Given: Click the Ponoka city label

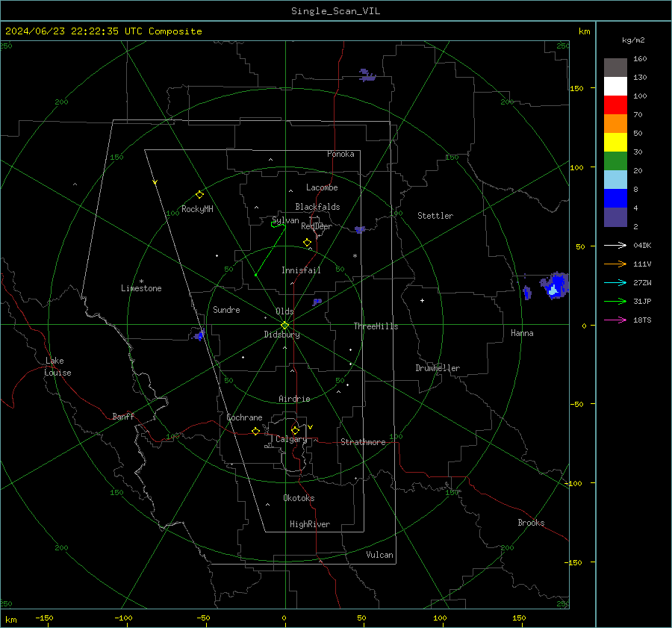Looking at the screenshot, I should (x=340, y=154).
